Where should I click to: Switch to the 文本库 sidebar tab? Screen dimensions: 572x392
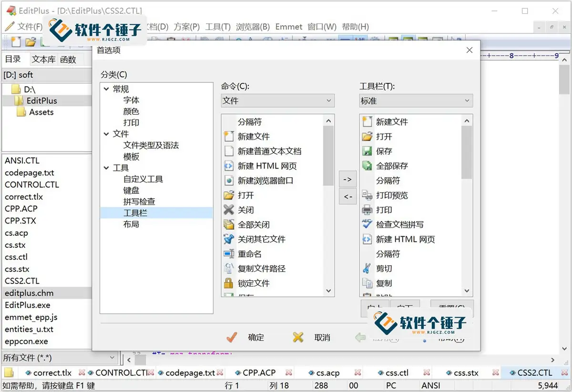(44, 60)
